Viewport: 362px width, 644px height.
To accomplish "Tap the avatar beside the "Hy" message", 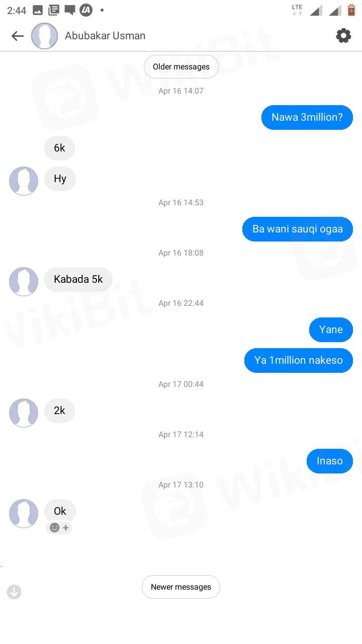I will 24,181.
